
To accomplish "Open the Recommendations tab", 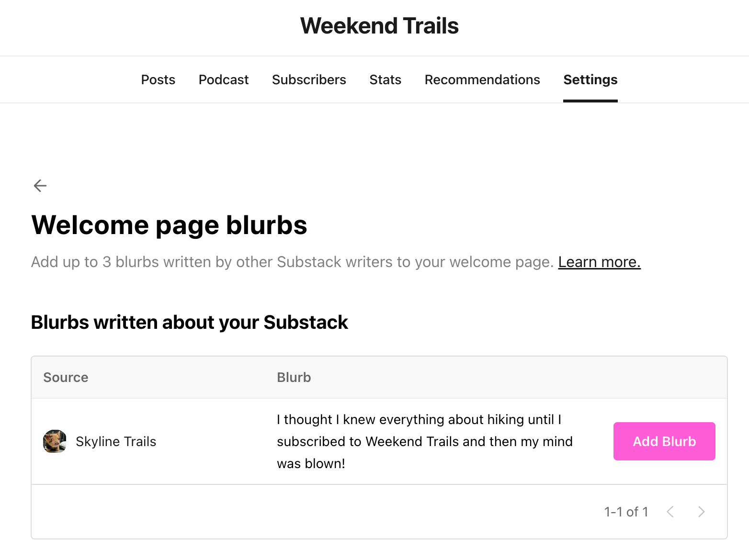I will (482, 79).
